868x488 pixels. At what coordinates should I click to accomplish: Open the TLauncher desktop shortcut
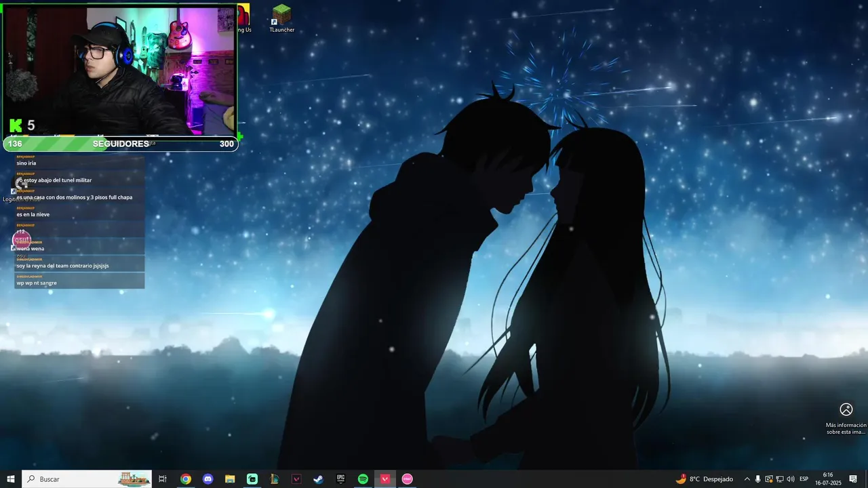click(281, 18)
